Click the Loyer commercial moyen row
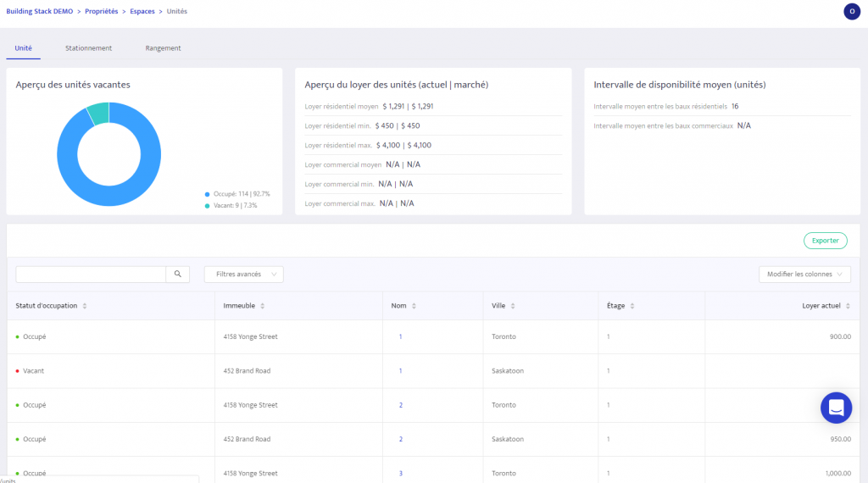This screenshot has height=483, width=868. pos(433,164)
